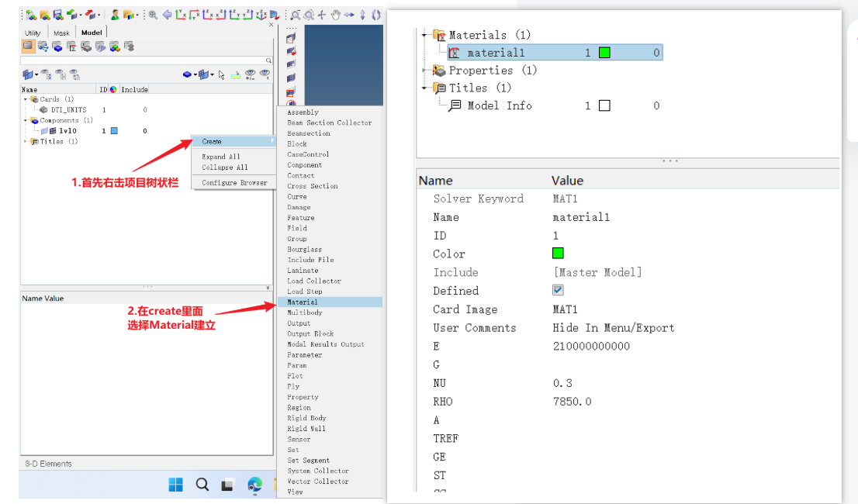Viewport: 858px width, 504px height.
Task: Expand the Properties folder node
Action: 424,70
